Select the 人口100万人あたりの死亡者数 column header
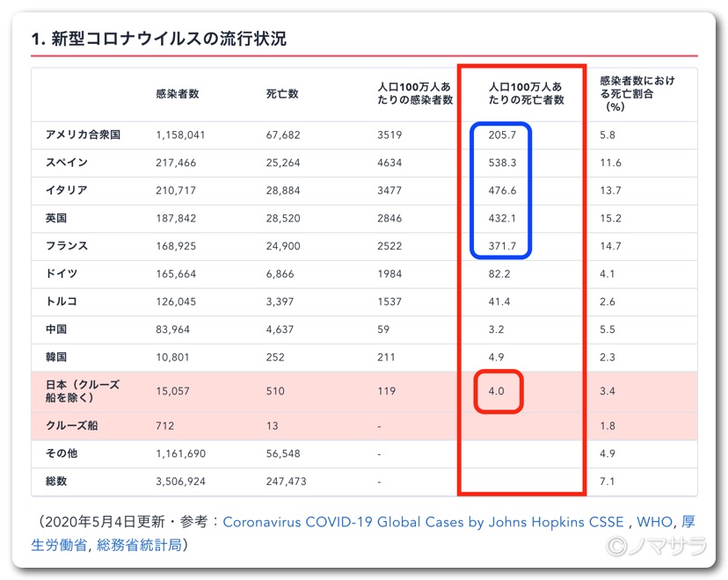 click(x=526, y=94)
